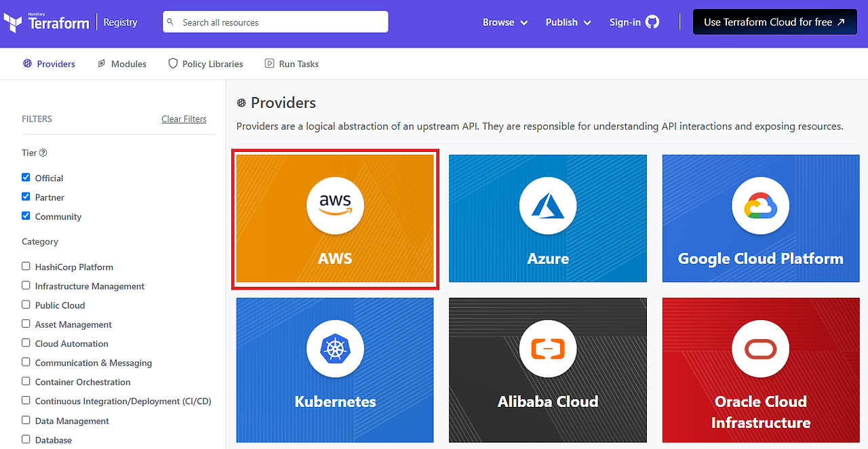Enable the Public Cloud category filter

point(25,305)
